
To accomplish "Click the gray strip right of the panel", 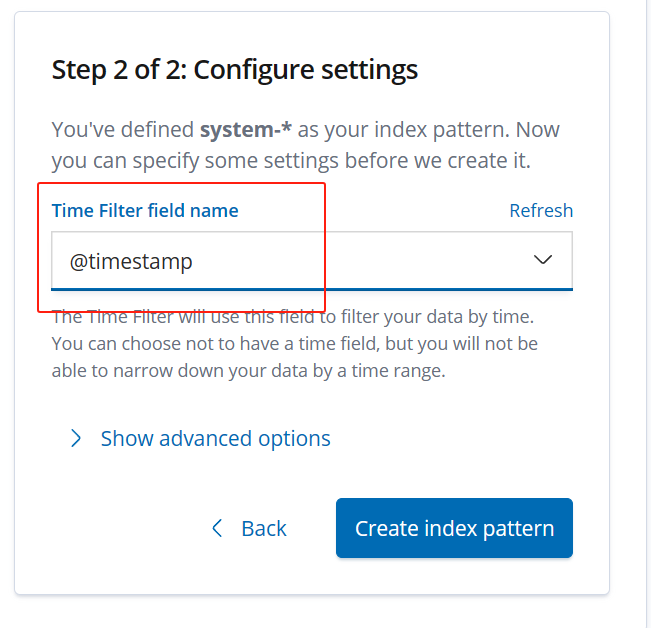I will [630, 300].
